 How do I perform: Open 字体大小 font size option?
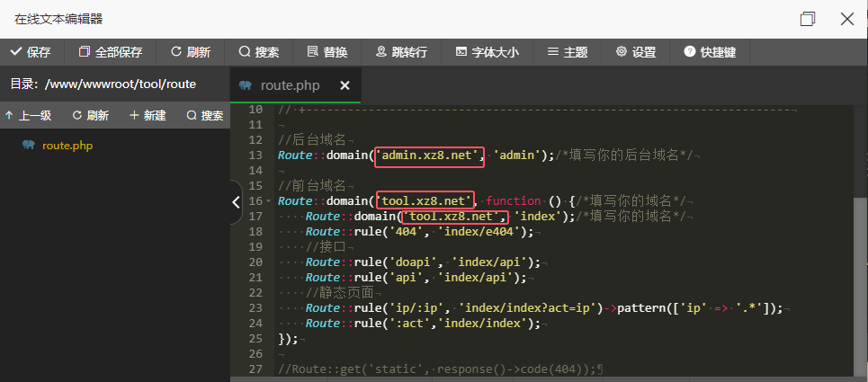[488, 52]
